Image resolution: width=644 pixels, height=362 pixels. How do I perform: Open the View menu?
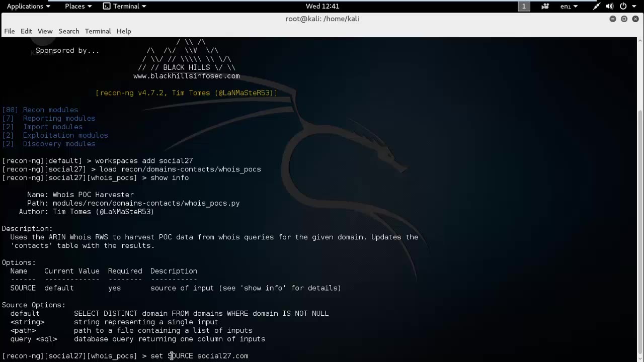click(45, 31)
